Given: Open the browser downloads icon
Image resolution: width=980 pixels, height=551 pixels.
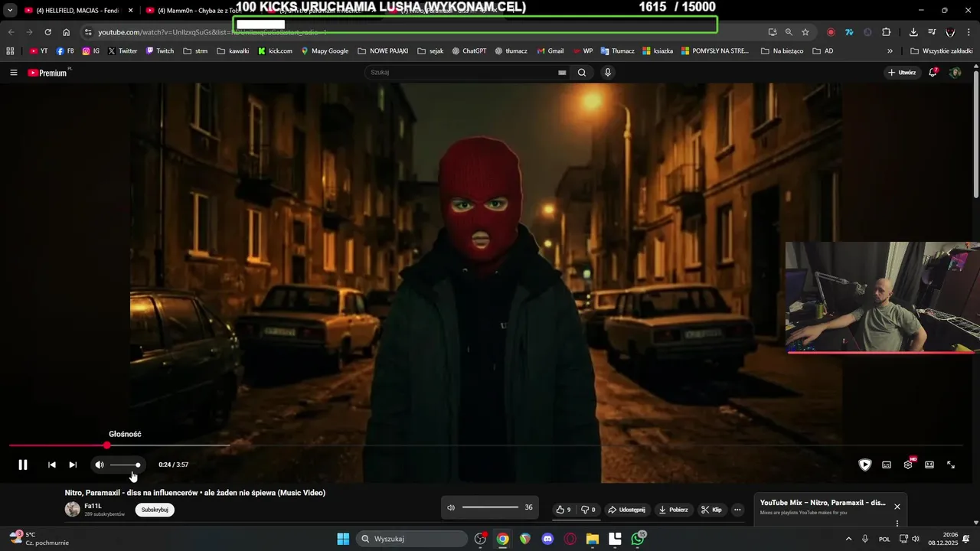Looking at the screenshot, I should 913,32.
